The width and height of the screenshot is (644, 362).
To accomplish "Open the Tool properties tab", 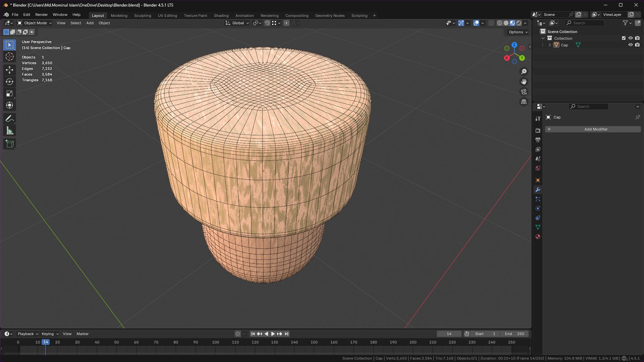I will tap(538, 118).
